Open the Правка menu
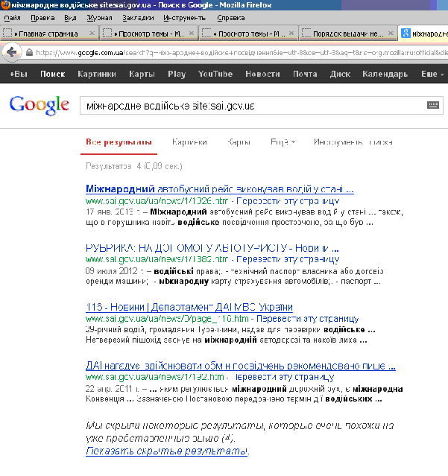 pos(42,18)
